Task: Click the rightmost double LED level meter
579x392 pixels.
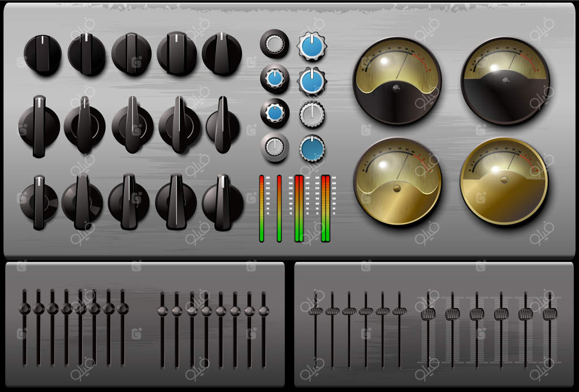Action: click(325, 209)
